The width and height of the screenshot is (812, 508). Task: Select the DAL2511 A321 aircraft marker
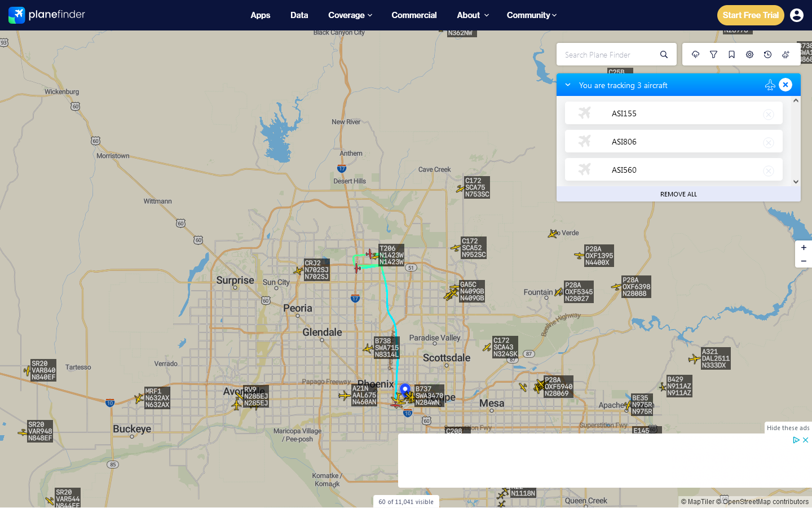[694, 359]
